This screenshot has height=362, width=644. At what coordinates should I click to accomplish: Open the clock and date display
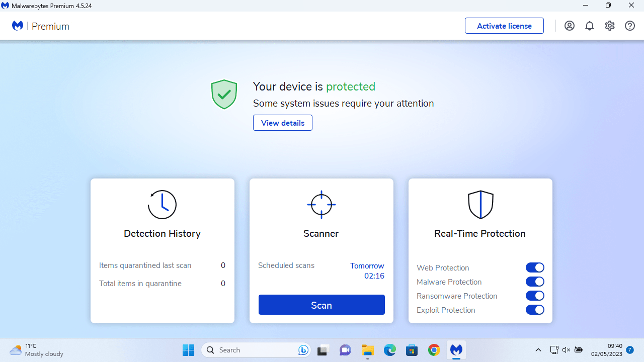coord(607,350)
